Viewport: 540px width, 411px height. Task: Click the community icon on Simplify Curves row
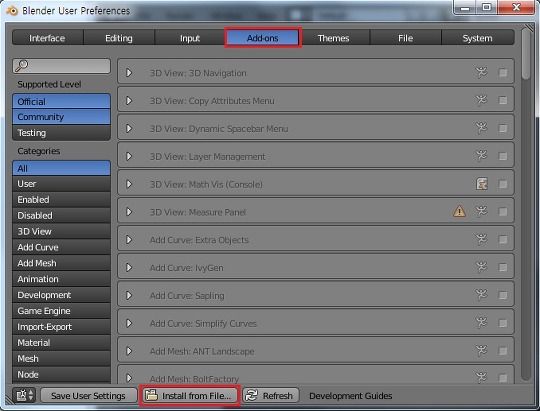pos(481,323)
